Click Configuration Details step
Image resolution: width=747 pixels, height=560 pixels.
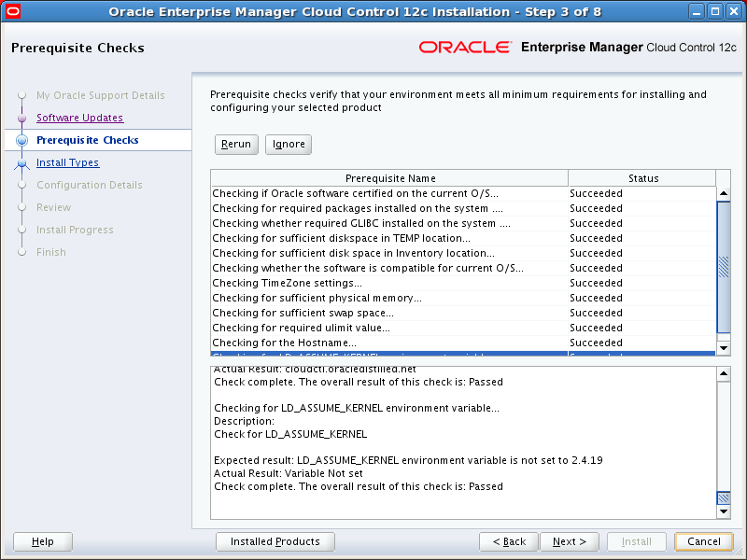click(x=90, y=185)
